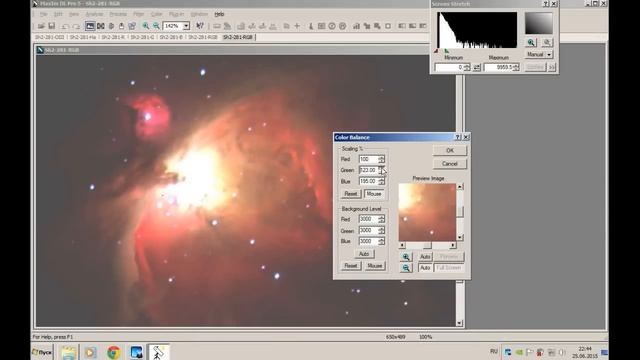Screen dimensions: 640x360
Task: Open the file explorer taskbar icon
Action: pyautogui.click(x=69, y=352)
